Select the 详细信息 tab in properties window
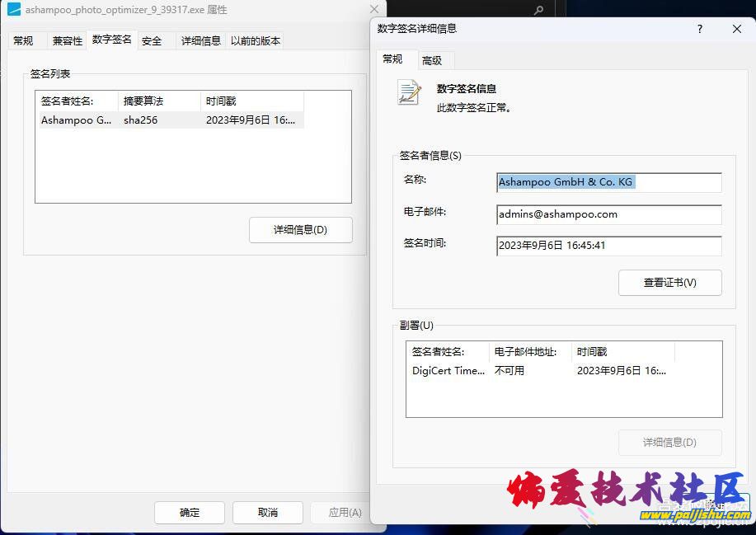This screenshot has height=535, width=756. click(200, 40)
